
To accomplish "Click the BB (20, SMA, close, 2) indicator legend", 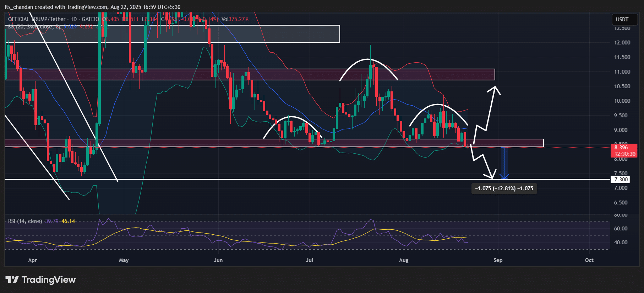I will point(34,27).
